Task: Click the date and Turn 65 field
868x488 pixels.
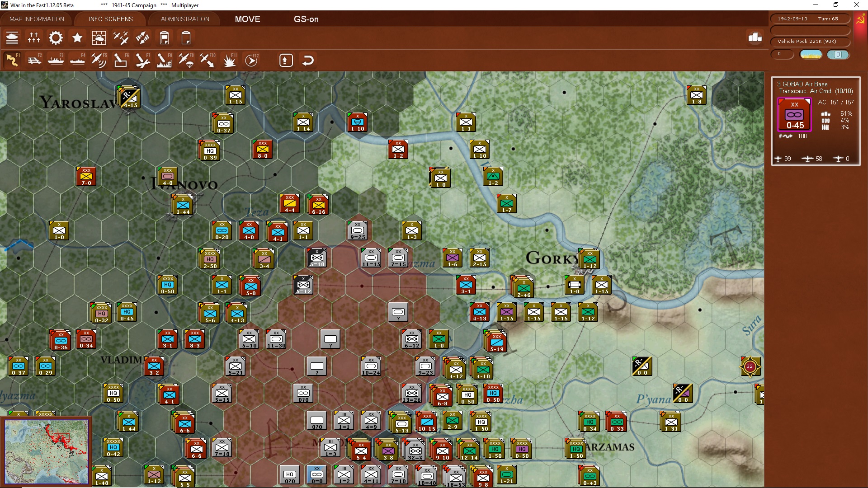Action: tap(810, 19)
